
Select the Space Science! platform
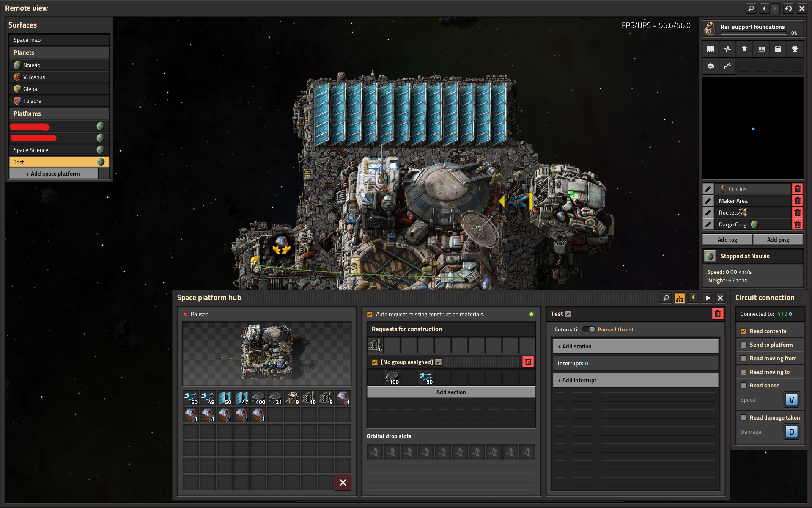pos(59,150)
